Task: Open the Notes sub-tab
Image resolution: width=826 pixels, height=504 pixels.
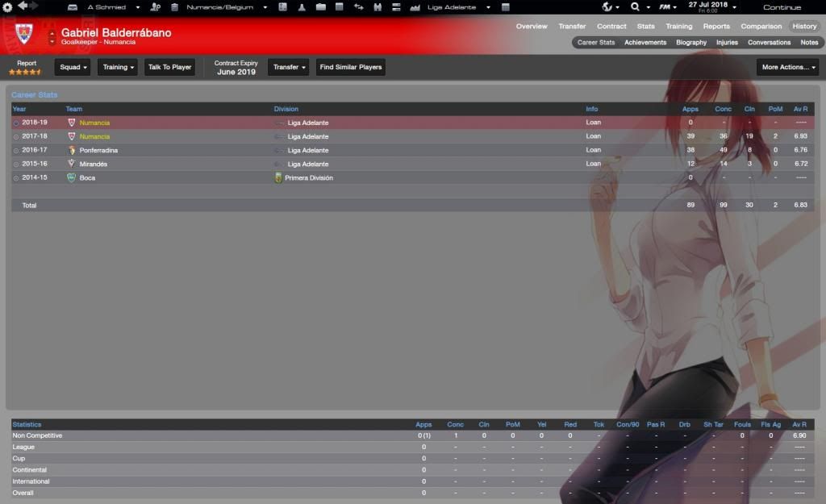Action: coord(809,43)
